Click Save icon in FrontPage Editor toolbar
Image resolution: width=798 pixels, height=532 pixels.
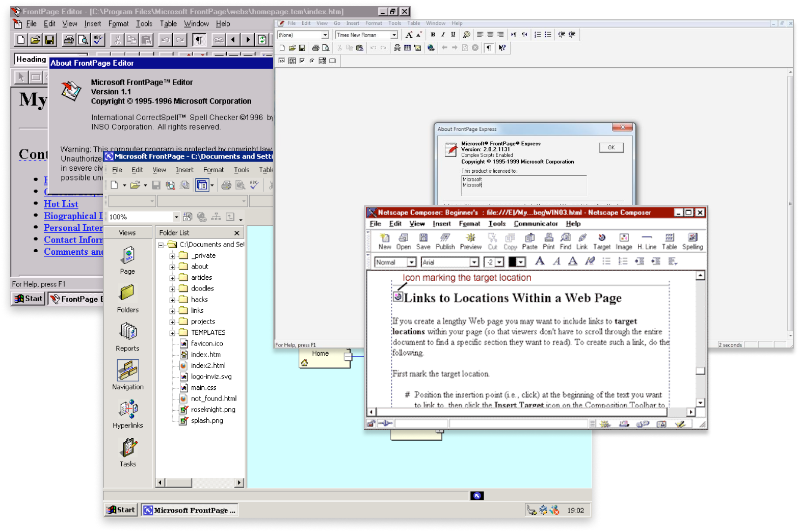pyautogui.click(x=49, y=40)
